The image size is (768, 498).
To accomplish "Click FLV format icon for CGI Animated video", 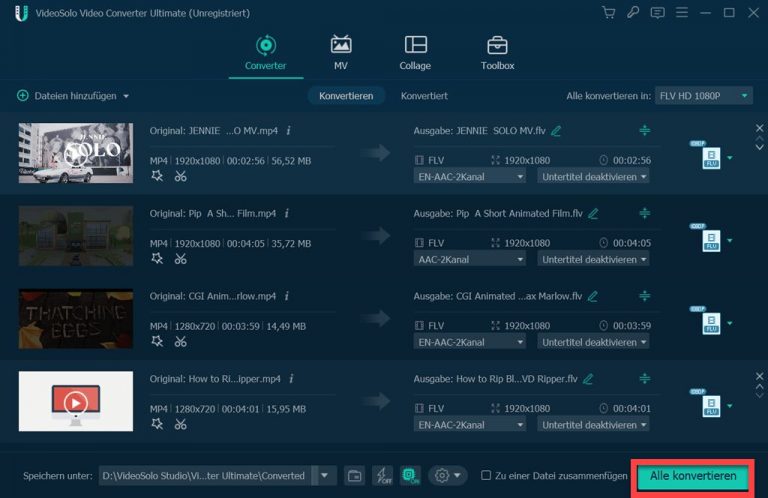I will click(711, 323).
